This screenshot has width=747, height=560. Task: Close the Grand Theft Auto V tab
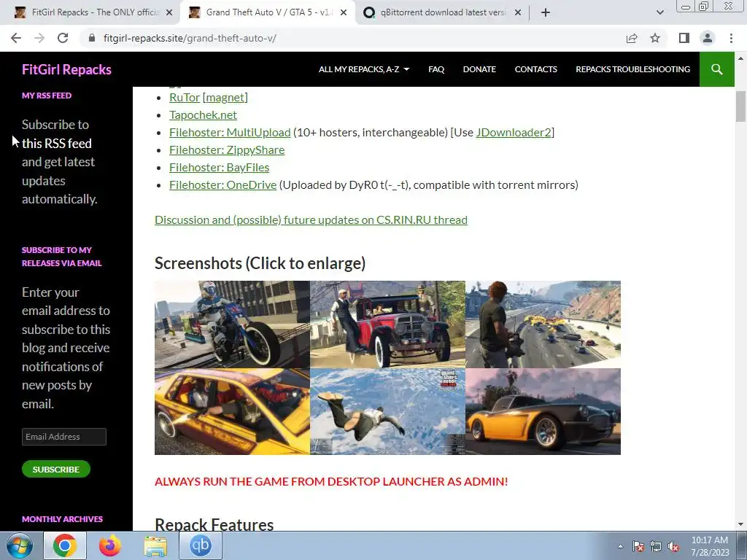tap(344, 12)
